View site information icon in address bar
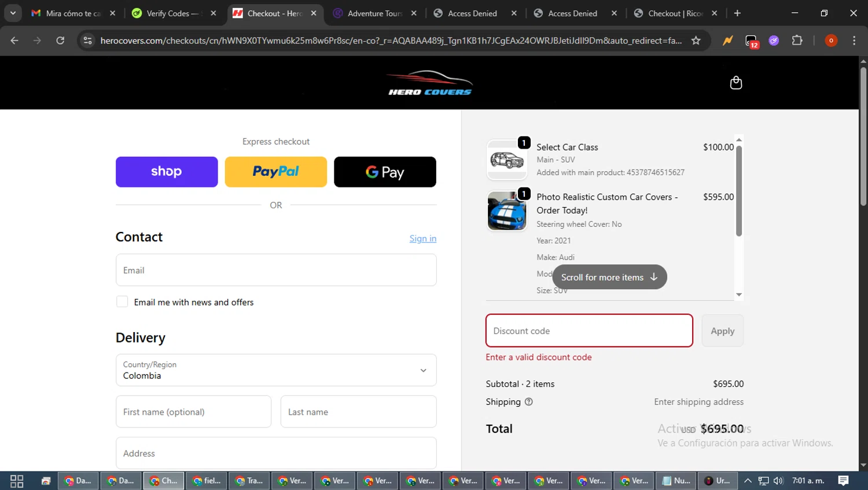868x490 pixels. 87,40
